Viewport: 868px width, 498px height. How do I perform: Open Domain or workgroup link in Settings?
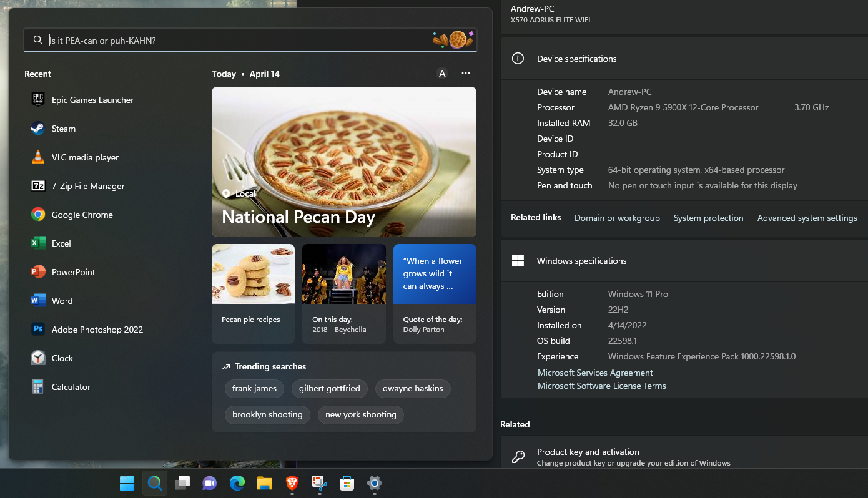(617, 218)
